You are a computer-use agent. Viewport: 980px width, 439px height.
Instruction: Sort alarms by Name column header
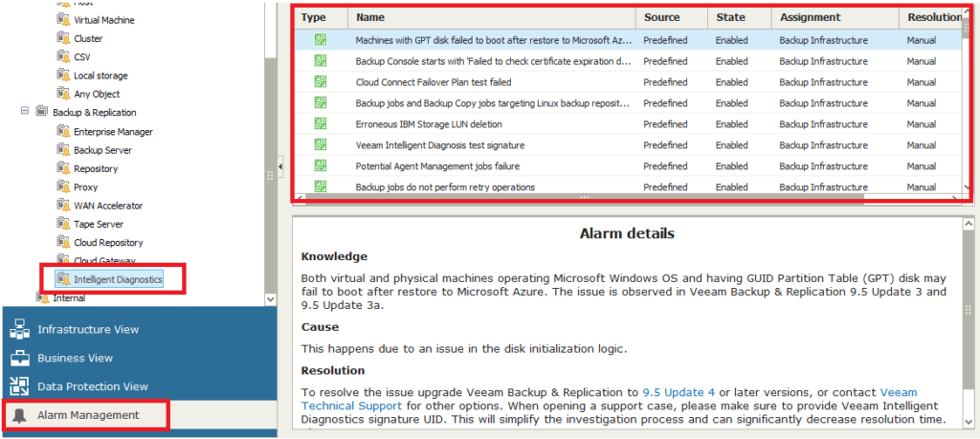[x=492, y=17]
